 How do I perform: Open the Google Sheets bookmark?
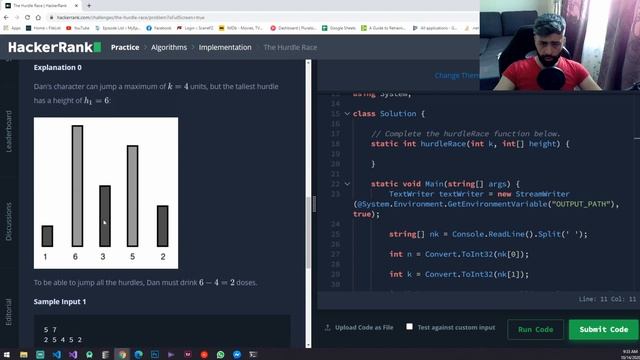339,28
